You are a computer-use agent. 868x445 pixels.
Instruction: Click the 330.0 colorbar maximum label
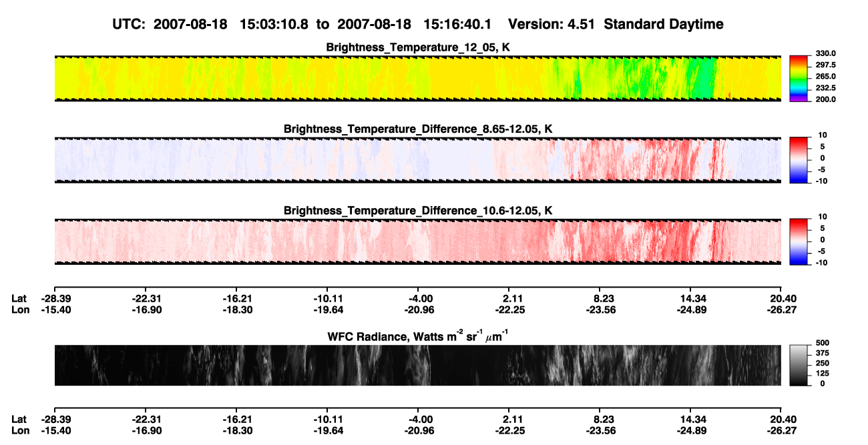pyautogui.click(x=825, y=54)
